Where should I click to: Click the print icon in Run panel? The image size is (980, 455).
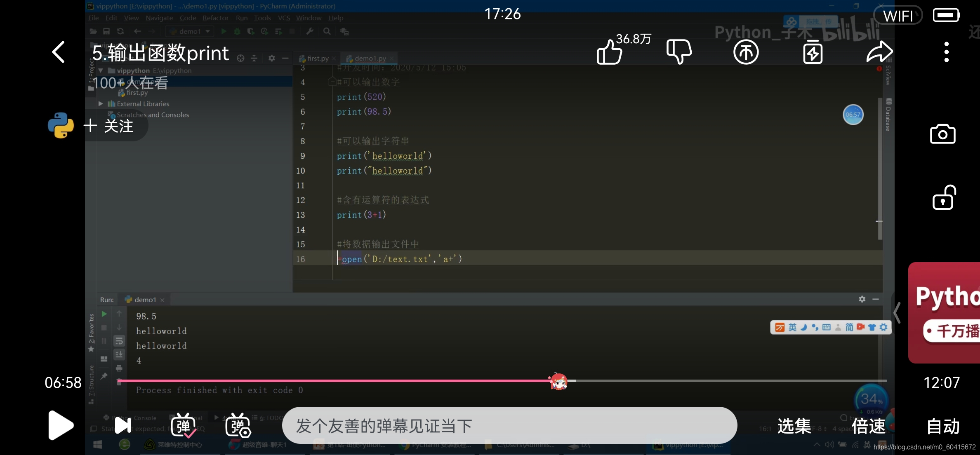[119, 368]
